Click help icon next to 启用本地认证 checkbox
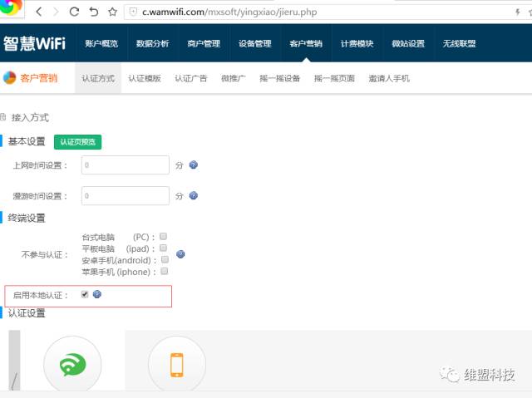The height and width of the screenshot is (398, 532). (97, 294)
